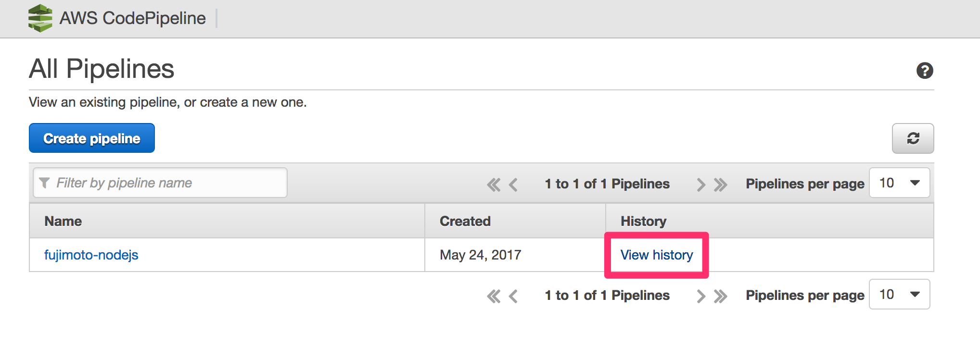The height and width of the screenshot is (347, 980).
Task: Open the bottom Pipelines per page dropdown
Action: pyautogui.click(x=899, y=294)
